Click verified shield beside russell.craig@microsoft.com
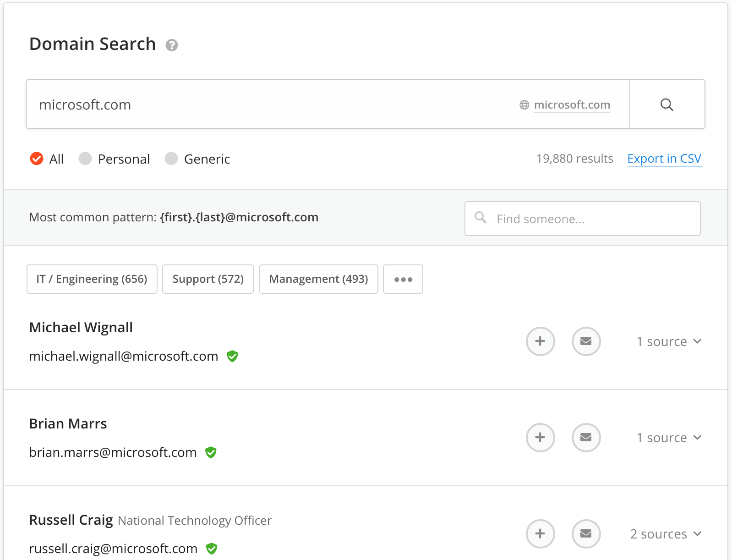This screenshot has height=560, width=732. pos(212,549)
